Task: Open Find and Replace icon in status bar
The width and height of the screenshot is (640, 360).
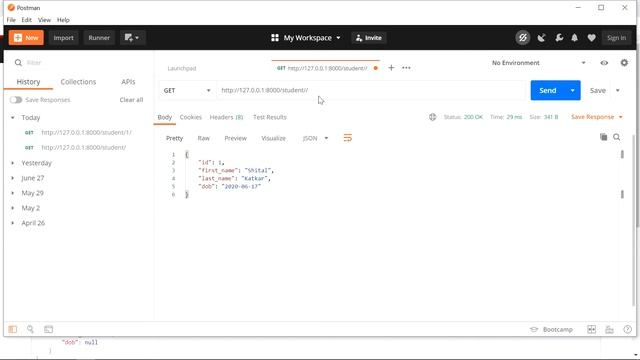Action: pyautogui.click(x=30, y=329)
